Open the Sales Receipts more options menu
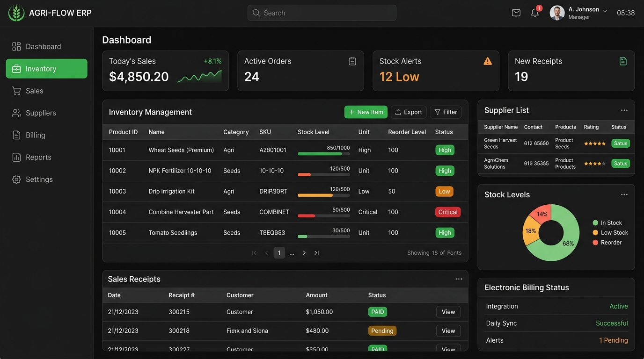Viewport: 644px width, 359px height. point(459,279)
